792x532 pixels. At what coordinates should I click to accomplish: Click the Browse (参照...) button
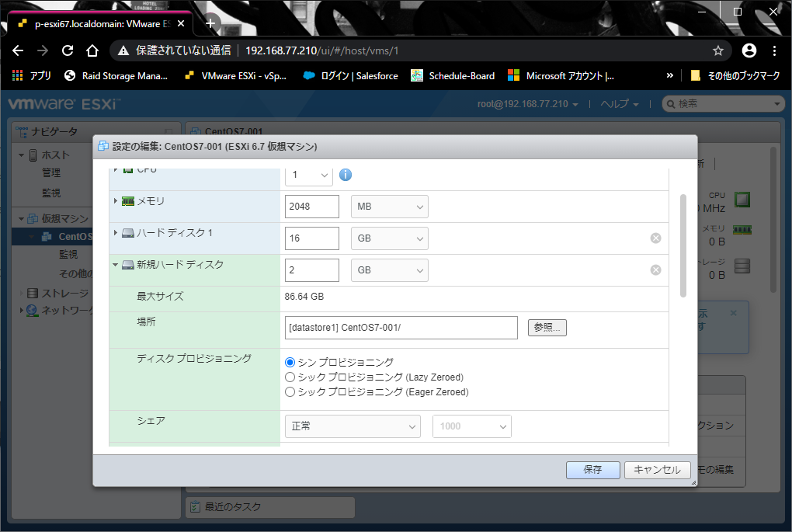tap(547, 328)
